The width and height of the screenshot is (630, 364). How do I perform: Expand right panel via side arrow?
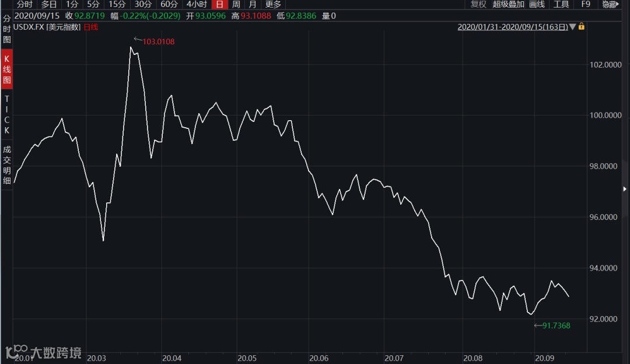pyautogui.click(x=625, y=189)
